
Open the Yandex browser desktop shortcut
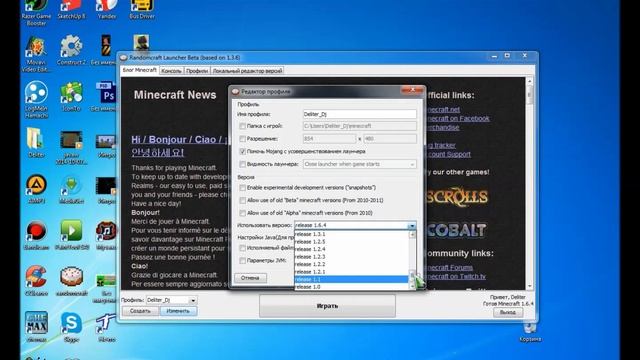pyautogui.click(x=107, y=10)
